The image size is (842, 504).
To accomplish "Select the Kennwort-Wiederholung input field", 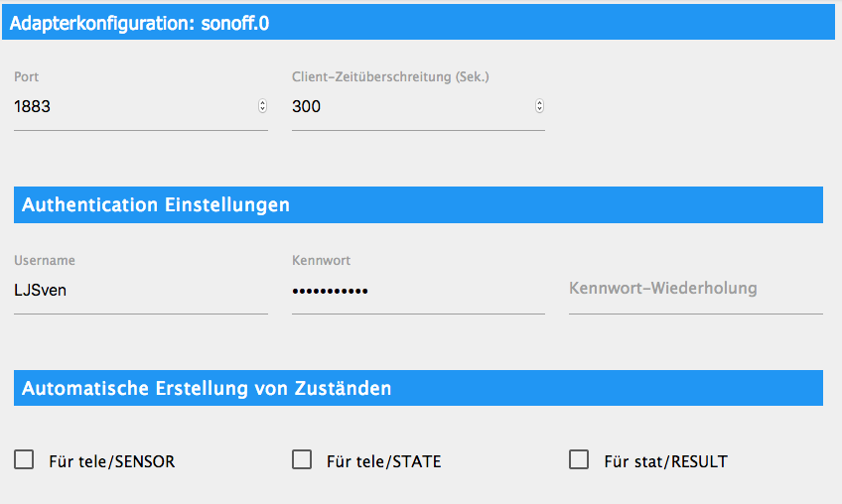I will point(695,290).
